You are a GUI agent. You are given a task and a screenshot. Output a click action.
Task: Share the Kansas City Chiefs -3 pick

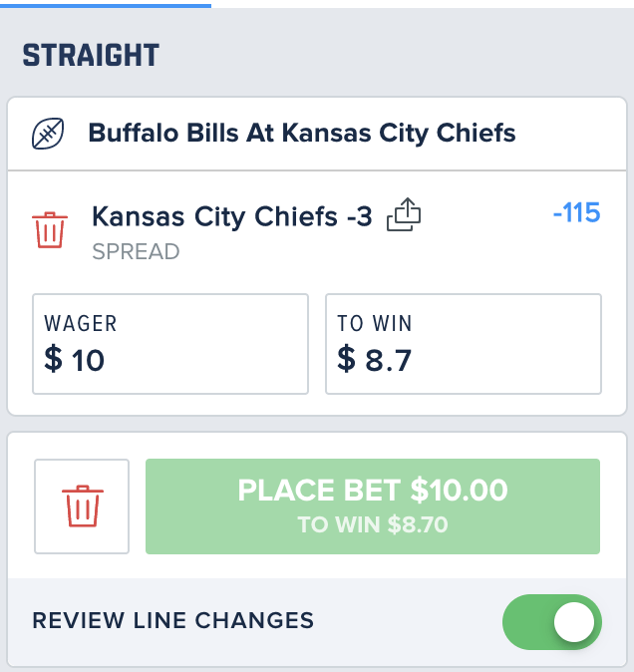tap(404, 214)
